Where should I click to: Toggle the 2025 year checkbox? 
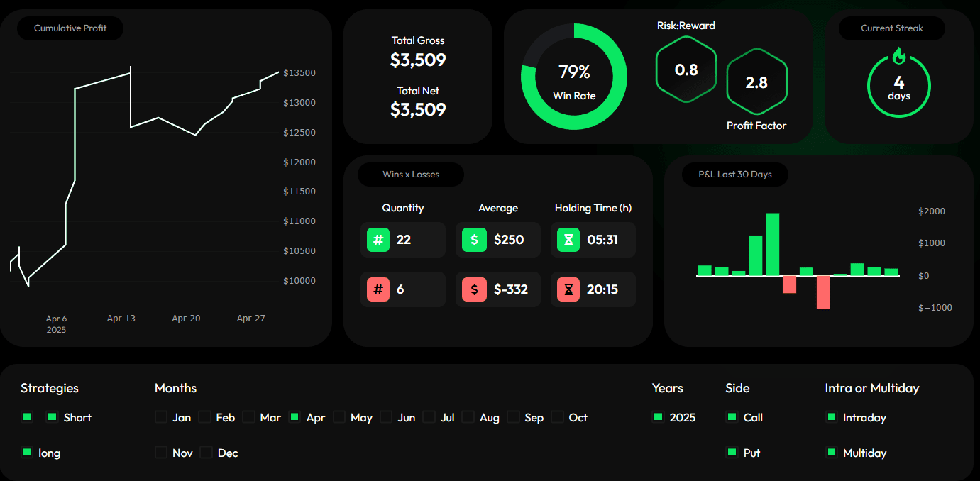[x=659, y=417]
